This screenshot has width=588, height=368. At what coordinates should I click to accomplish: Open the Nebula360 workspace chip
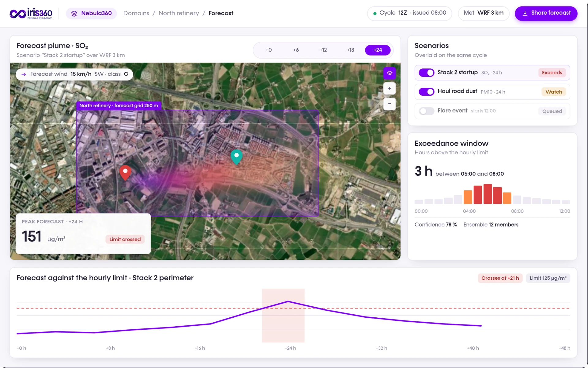(x=91, y=13)
